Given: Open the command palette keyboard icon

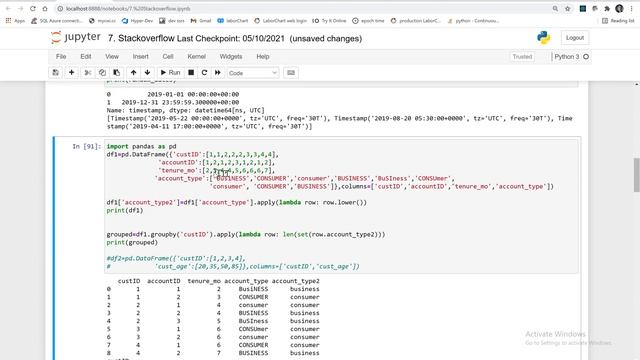Looking at the screenshot, I should (291, 73).
